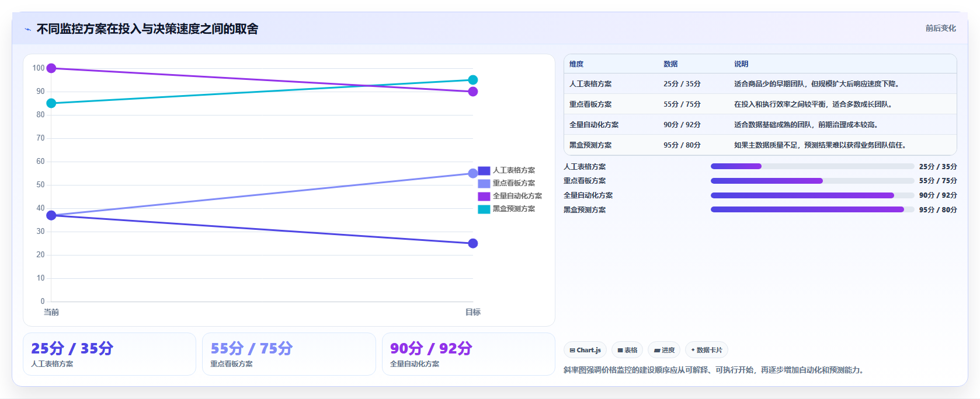This screenshot has height=399, width=980.
Task: Open the 90分 / 92分 stat card
Action: click(468, 354)
